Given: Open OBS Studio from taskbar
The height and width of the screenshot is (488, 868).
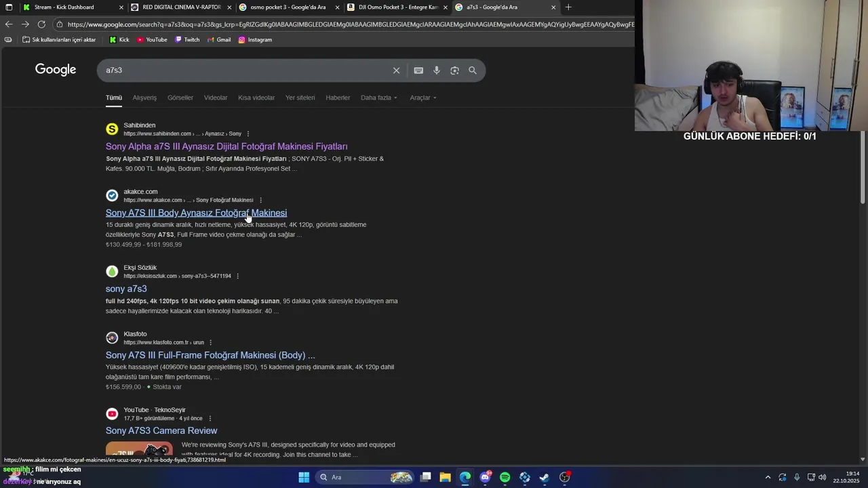Looking at the screenshot, I should click(x=564, y=477).
